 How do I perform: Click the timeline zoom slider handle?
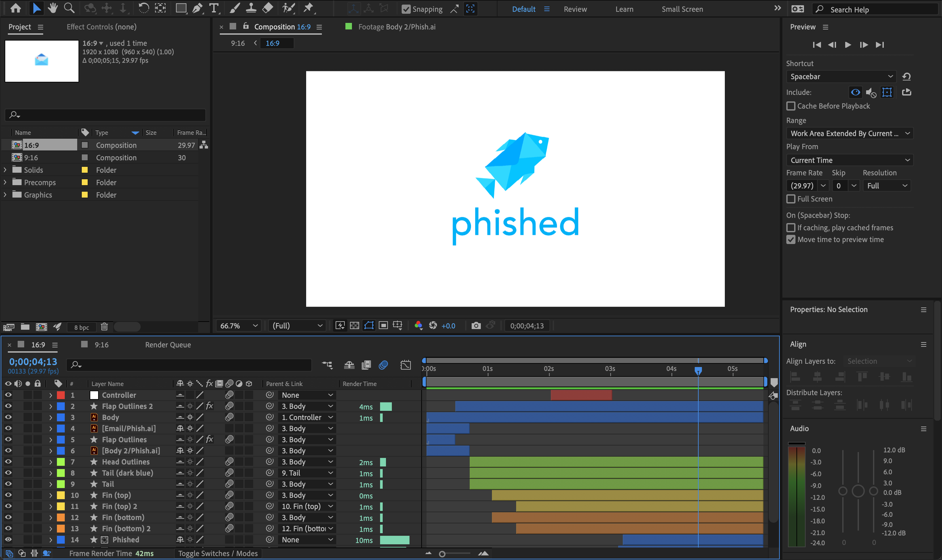click(442, 554)
